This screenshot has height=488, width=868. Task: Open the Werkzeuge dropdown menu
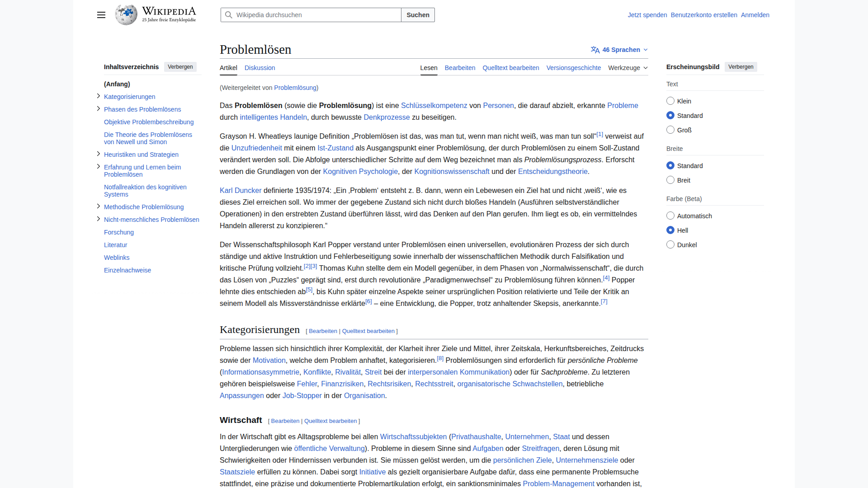[627, 68]
